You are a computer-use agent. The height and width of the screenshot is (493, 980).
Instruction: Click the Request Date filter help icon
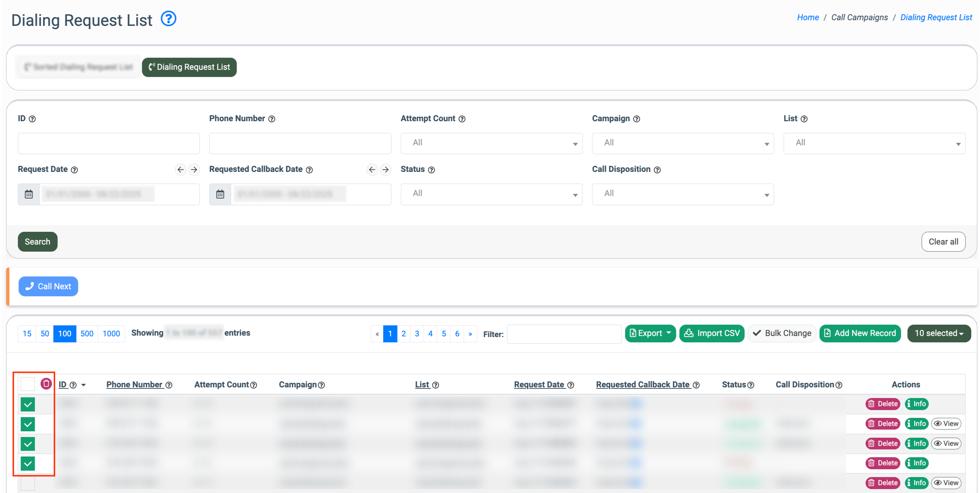point(74,170)
